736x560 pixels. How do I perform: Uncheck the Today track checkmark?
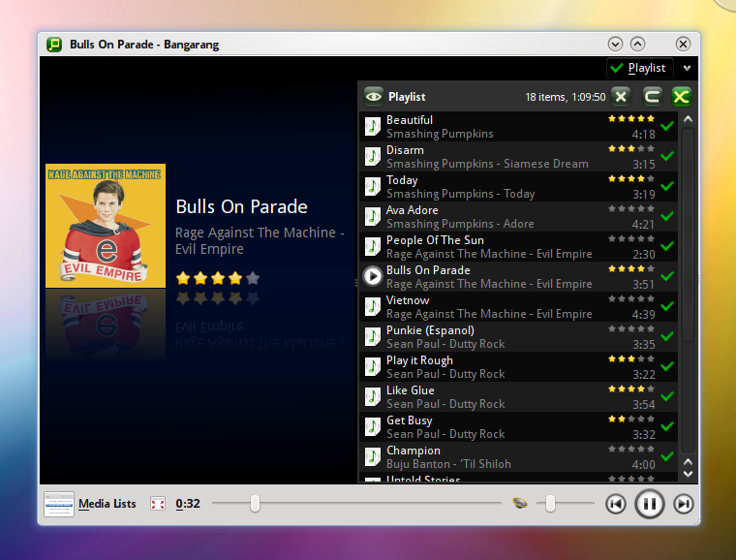[x=667, y=186]
